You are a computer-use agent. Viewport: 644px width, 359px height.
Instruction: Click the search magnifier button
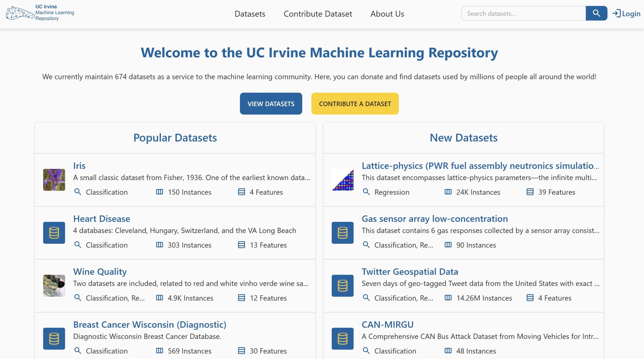point(596,13)
